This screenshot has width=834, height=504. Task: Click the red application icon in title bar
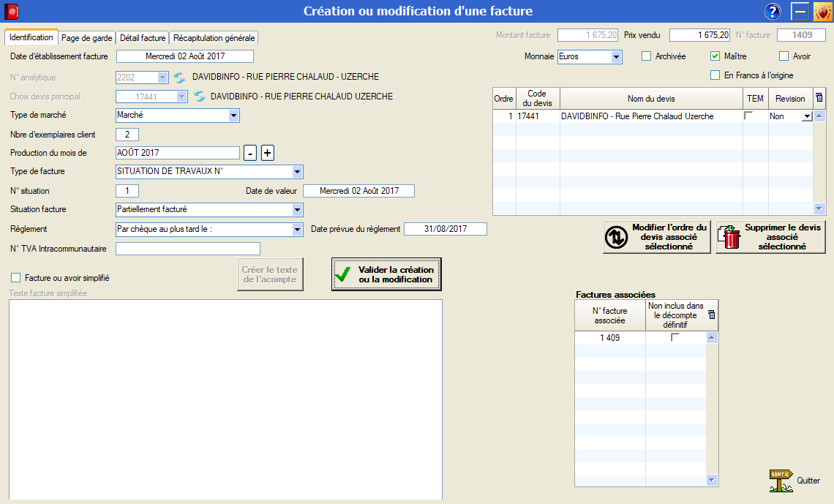point(12,11)
